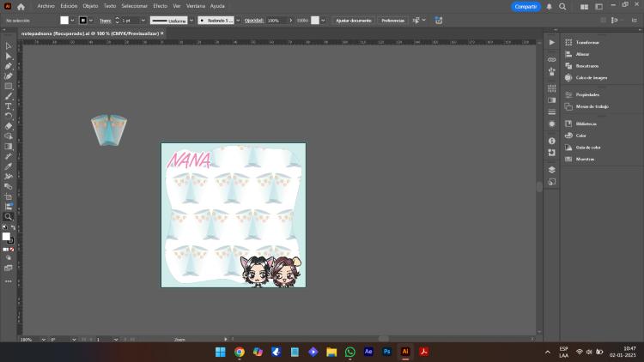Open the notifications bell
644x362 pixels.
[x=550, y=7]
